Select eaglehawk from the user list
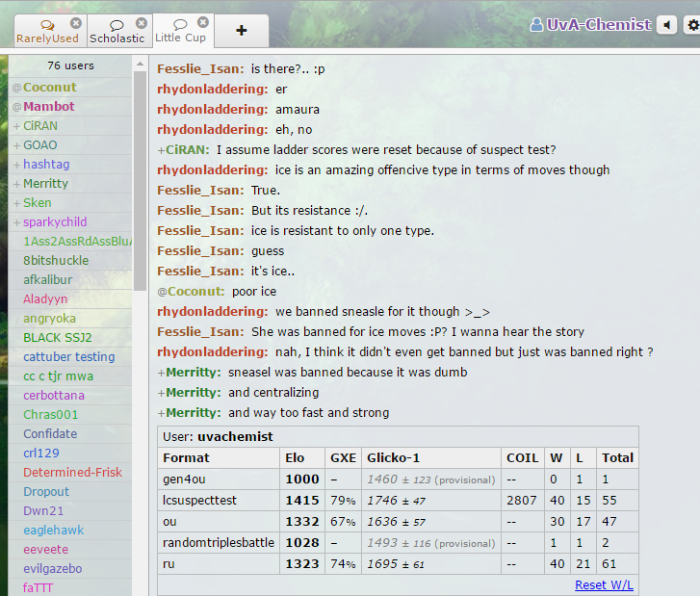700x596 pixels. (53, 531)
